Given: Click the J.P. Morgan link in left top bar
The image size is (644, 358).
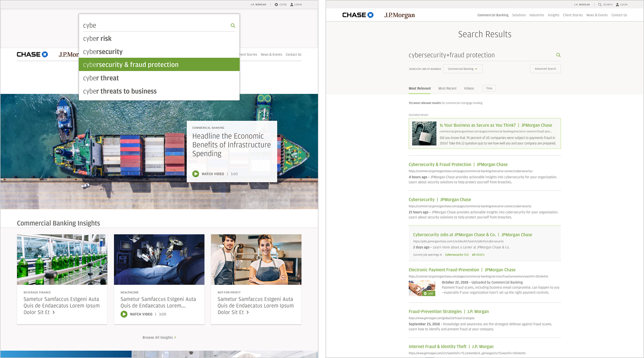Looking at the screenshot, I should pos(258,5).
